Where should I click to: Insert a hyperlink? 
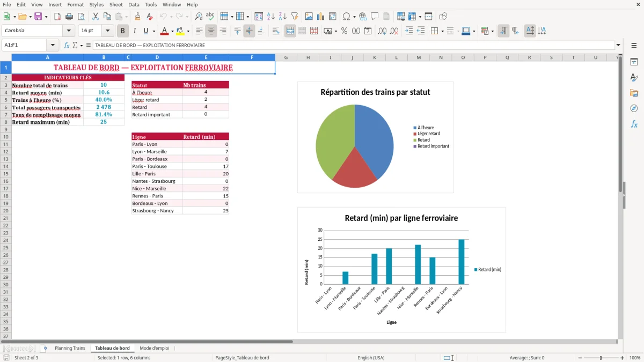tap(363, 17)
